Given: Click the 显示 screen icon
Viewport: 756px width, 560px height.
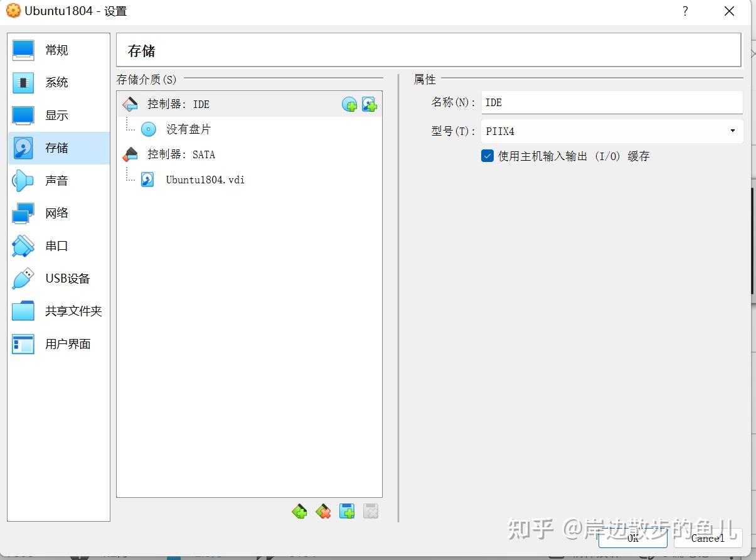Looking at the screenshot, I should tap(23, 116).
